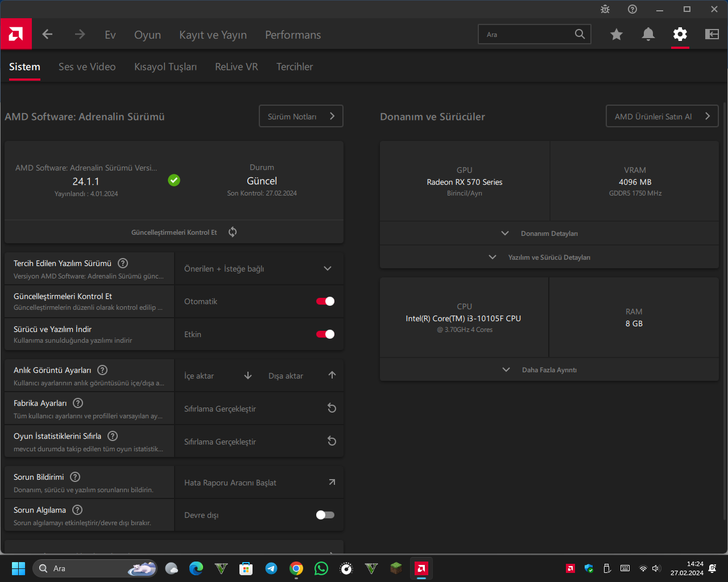Go to the ReLive VR tab
This screenshot has height=582, width=728.
237,66
